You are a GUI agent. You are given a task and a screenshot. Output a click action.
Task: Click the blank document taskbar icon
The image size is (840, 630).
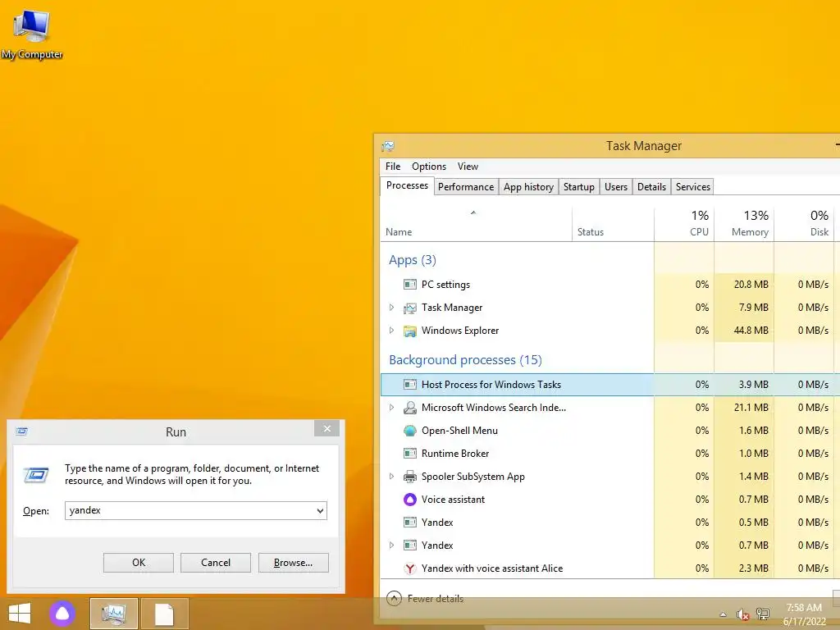(164, 614)
